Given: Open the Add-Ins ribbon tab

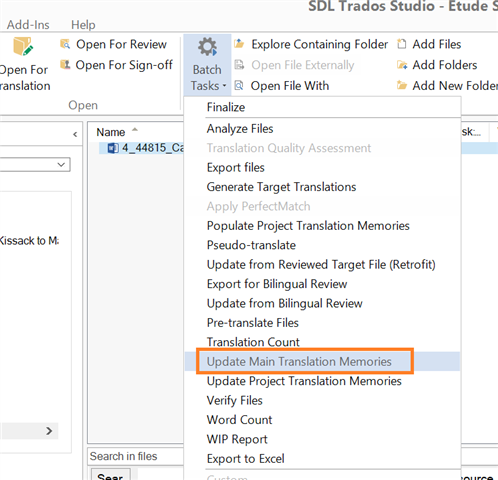Looking at the screenshot, I should pos(28,25).
